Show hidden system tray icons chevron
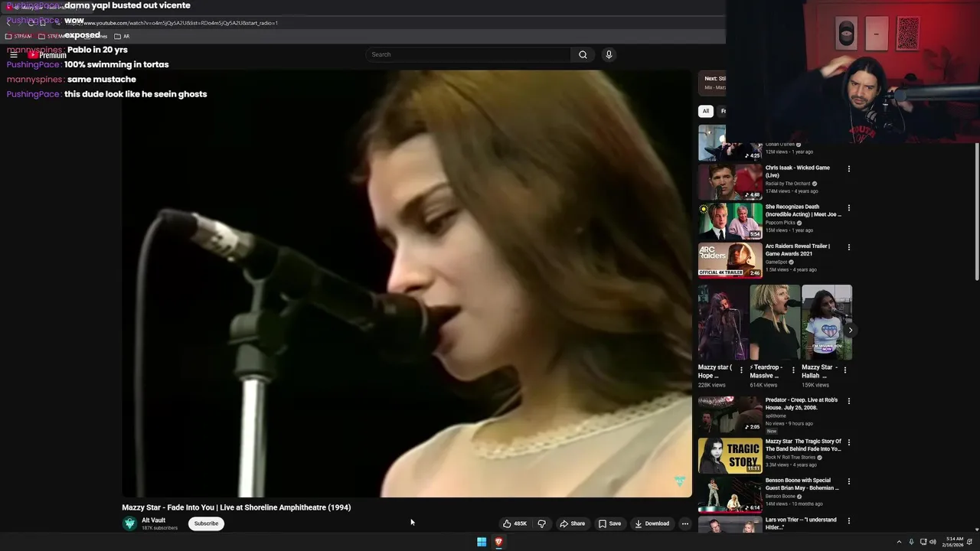Screen dimensions: 980x551 pyautogui.click(x=899, y=542)
